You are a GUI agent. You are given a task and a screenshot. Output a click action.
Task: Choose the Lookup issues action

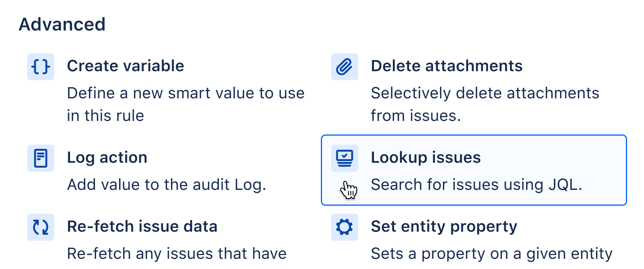426,157
